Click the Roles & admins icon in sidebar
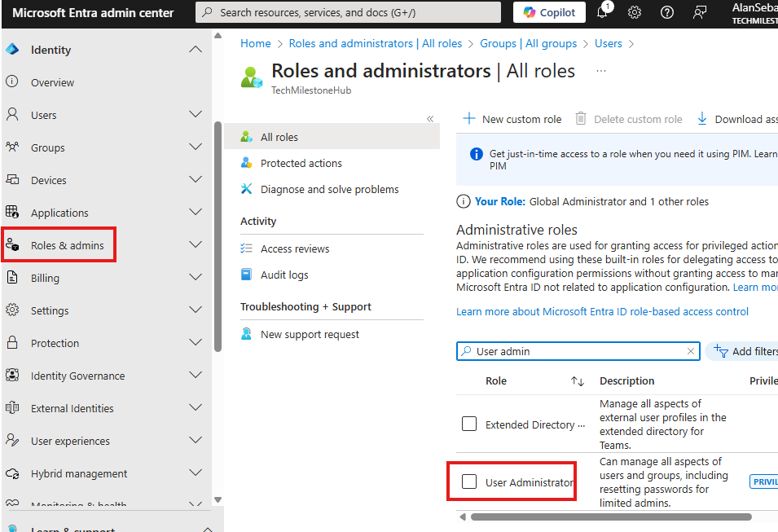This screenshot has height=532, width=778. 12,244
